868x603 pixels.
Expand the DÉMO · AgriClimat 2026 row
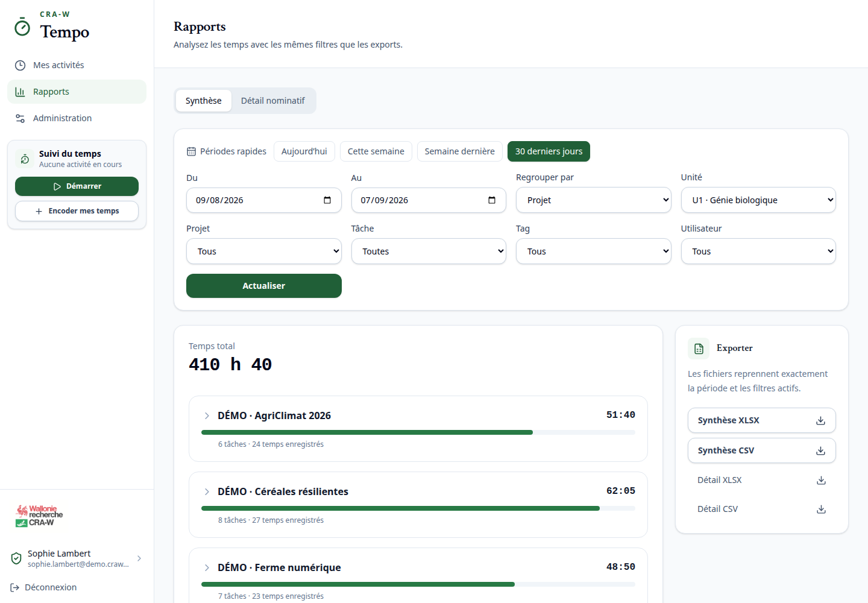tap(207, 415)
